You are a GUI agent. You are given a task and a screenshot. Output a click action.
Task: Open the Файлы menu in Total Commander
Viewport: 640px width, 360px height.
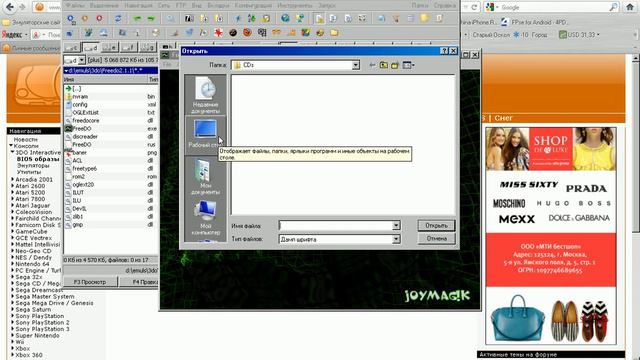tap(75, 6)
